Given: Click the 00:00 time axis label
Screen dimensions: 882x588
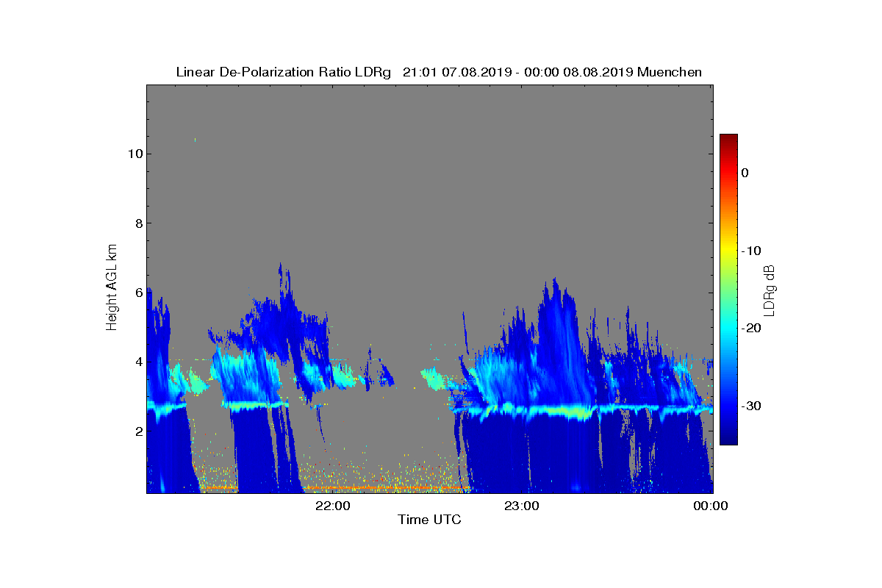Looking at the screenshot, I should [711, 506].
